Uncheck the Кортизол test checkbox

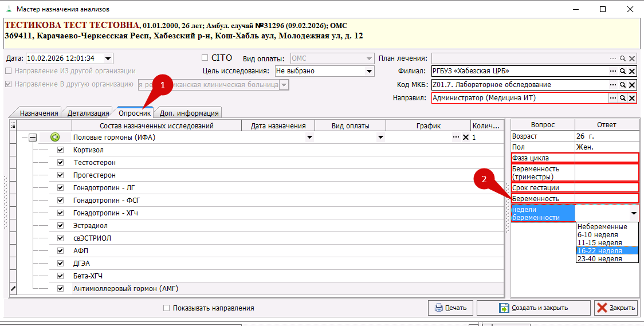pos(60,150)
